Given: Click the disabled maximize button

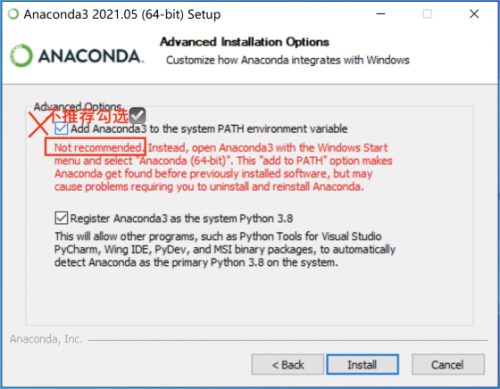Looking at the screenshot, I should tap(427, 14).
